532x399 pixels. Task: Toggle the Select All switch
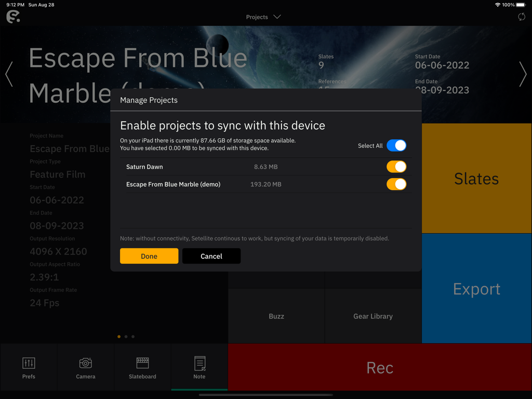pos(396,145)
